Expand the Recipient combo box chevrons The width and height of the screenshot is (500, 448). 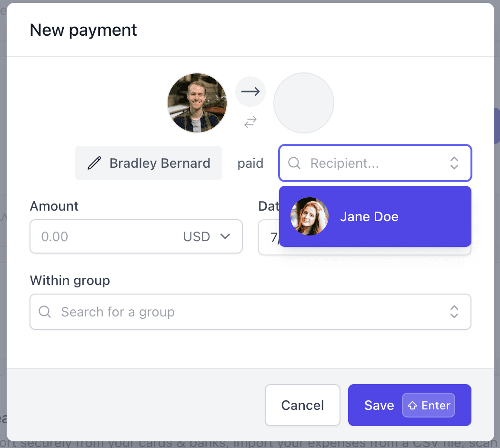tap(454, 163)
